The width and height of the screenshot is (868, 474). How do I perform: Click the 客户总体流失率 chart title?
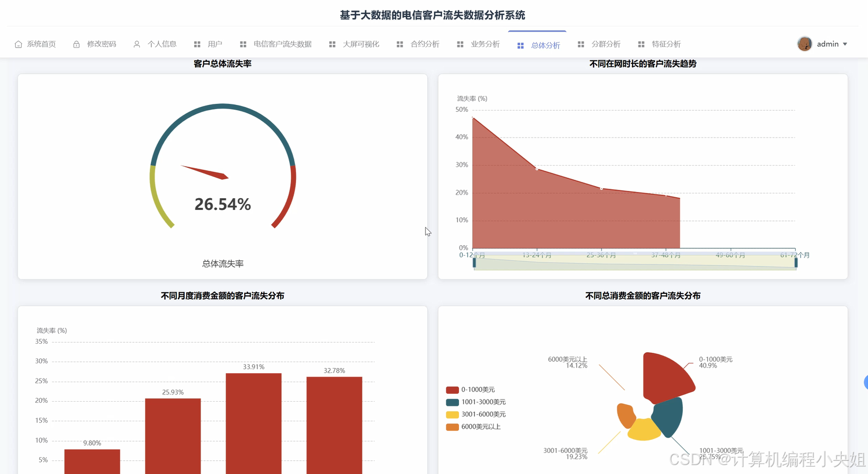[x=223, y=64]
